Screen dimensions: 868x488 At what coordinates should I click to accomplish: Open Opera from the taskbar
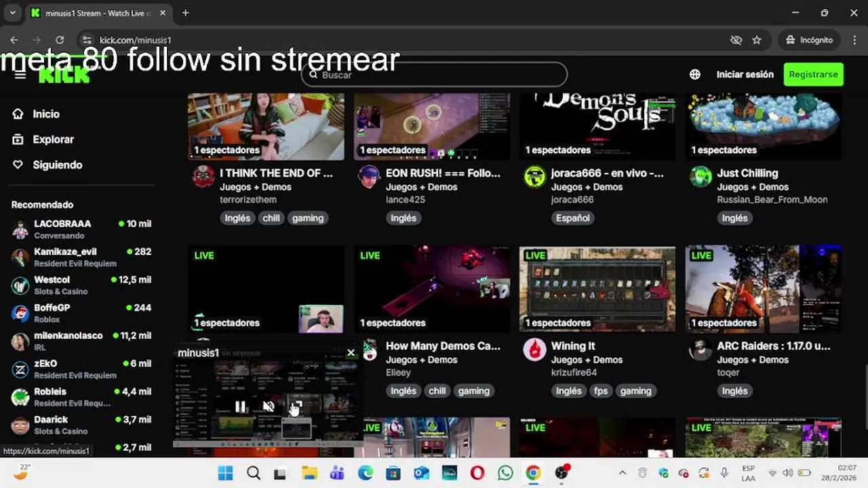pos(477,473)
